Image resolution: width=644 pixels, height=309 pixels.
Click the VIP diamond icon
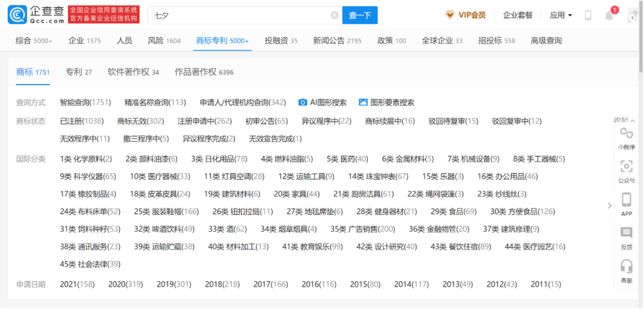coord(450,15)
